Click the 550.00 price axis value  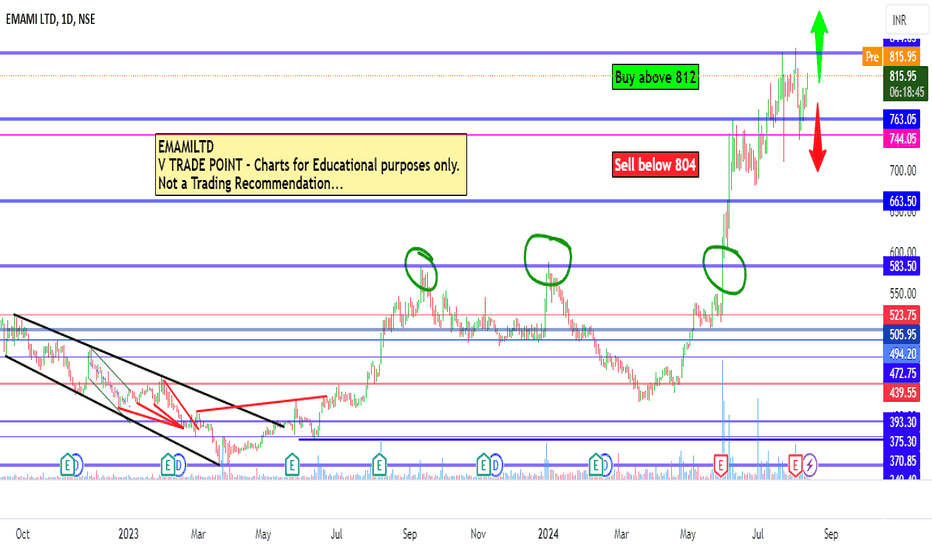click(x=902, y=294)
